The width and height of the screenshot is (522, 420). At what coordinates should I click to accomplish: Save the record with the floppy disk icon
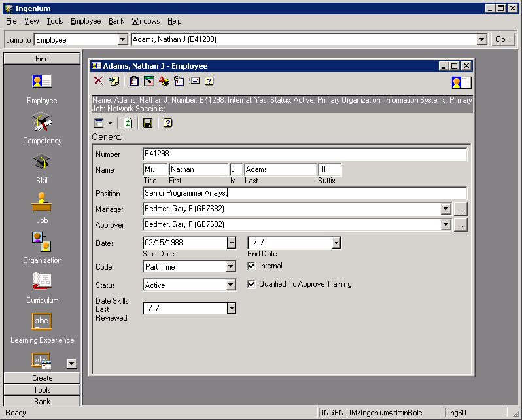point(148,123)
